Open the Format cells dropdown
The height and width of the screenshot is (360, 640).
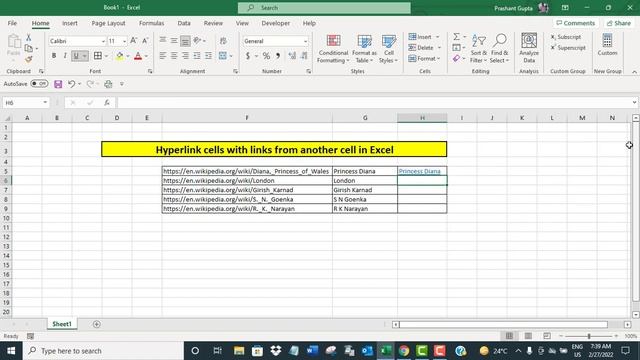(x=424, y=59)
